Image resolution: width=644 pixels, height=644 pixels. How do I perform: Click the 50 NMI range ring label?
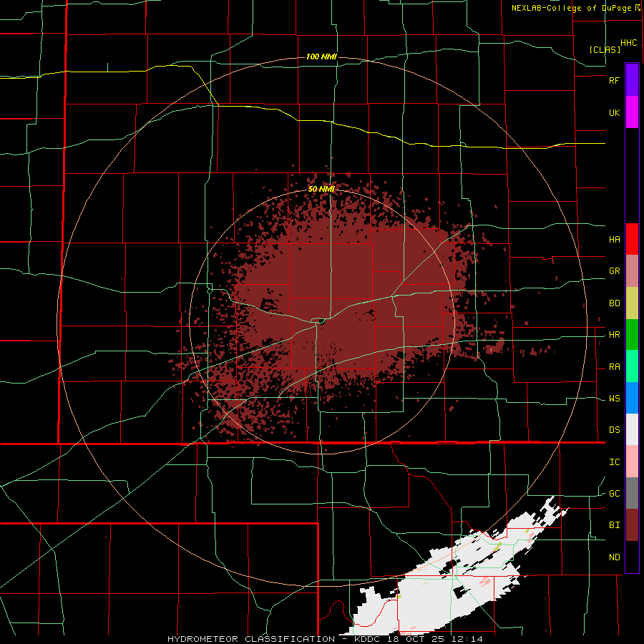321,189
